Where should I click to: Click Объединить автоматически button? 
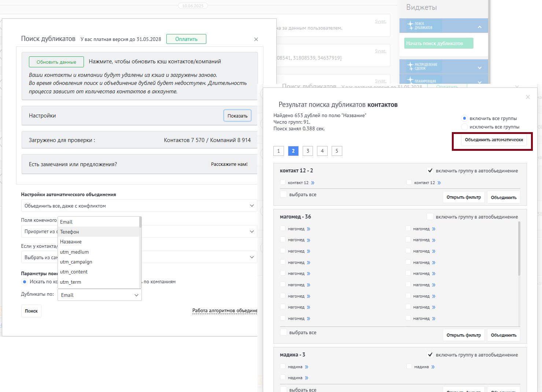tap(494, 140)
